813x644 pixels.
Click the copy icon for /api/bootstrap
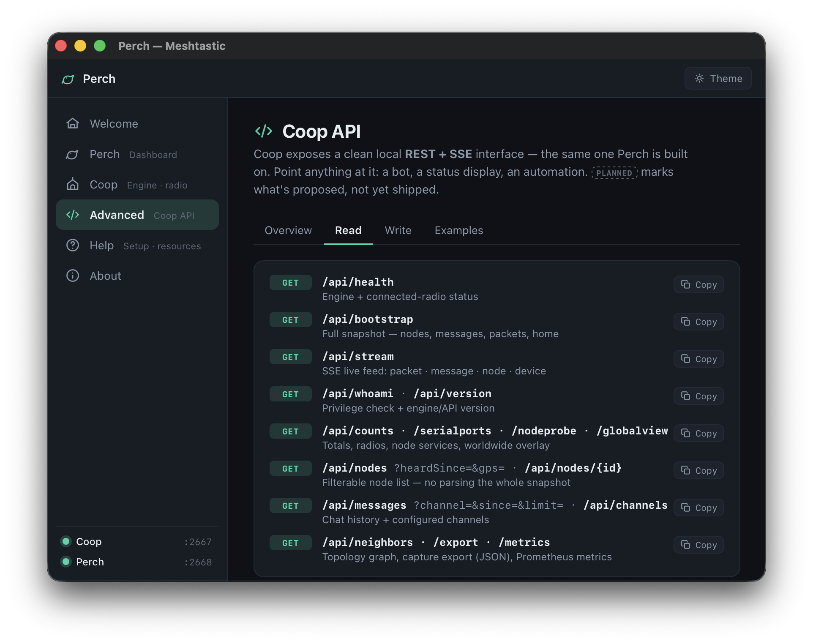pyautogui.click(x=685, y=322)
